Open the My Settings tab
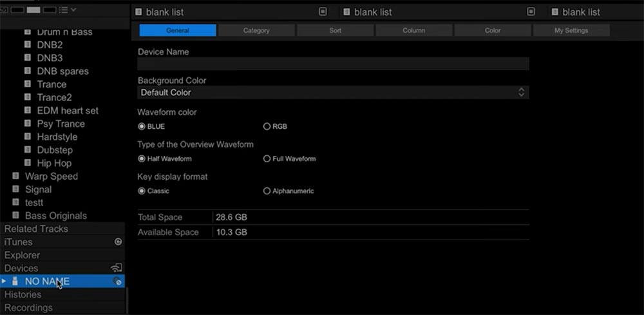 click(x=571, y=30)
